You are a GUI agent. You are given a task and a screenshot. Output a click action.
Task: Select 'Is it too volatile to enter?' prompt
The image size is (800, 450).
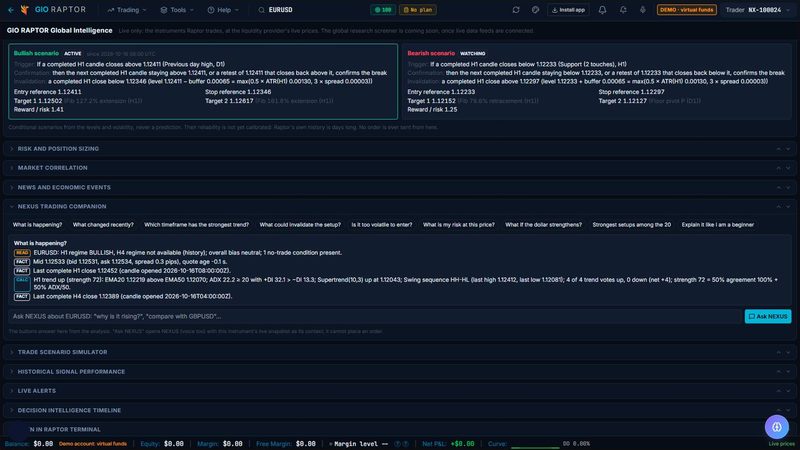pos(382,224)
